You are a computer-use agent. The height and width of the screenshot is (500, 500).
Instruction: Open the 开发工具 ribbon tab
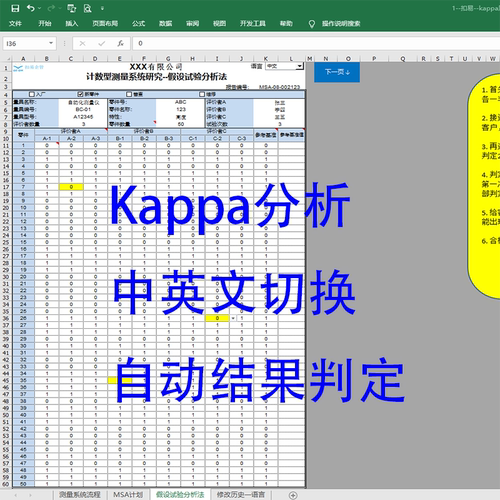tap(253, 24)
